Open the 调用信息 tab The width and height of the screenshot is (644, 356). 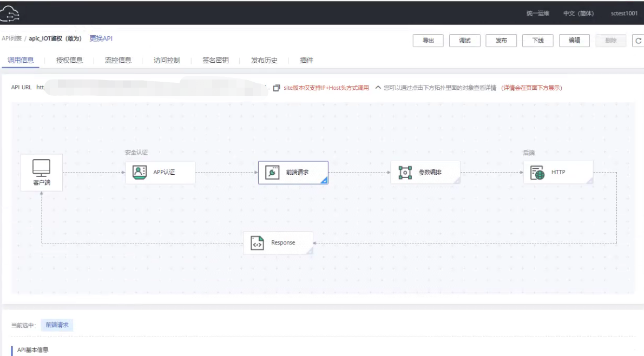click(x=21, y=61)
